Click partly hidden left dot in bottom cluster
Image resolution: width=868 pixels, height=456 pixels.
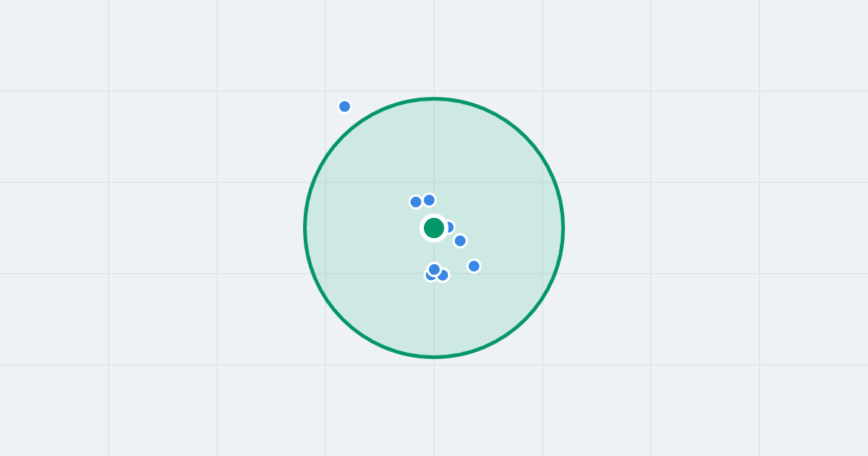tap(427, 276)
